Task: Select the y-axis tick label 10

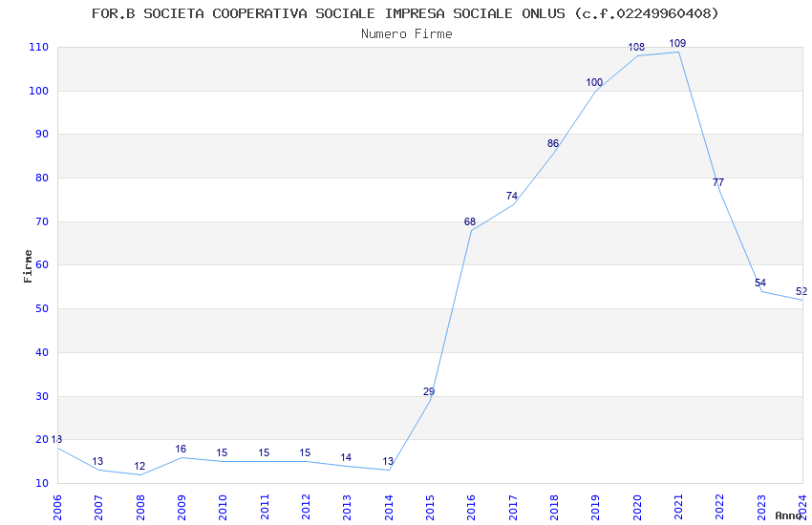Action: (x=42, y=484)
